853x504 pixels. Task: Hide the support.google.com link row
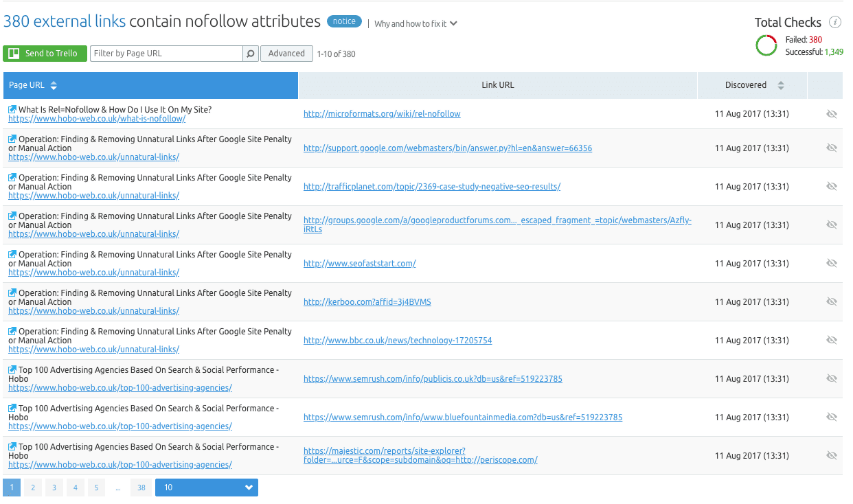[x=832, y=148]
